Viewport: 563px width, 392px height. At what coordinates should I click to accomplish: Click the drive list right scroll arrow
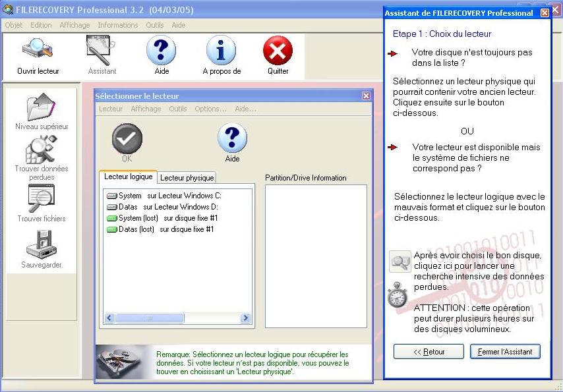[x=246, y=318]
